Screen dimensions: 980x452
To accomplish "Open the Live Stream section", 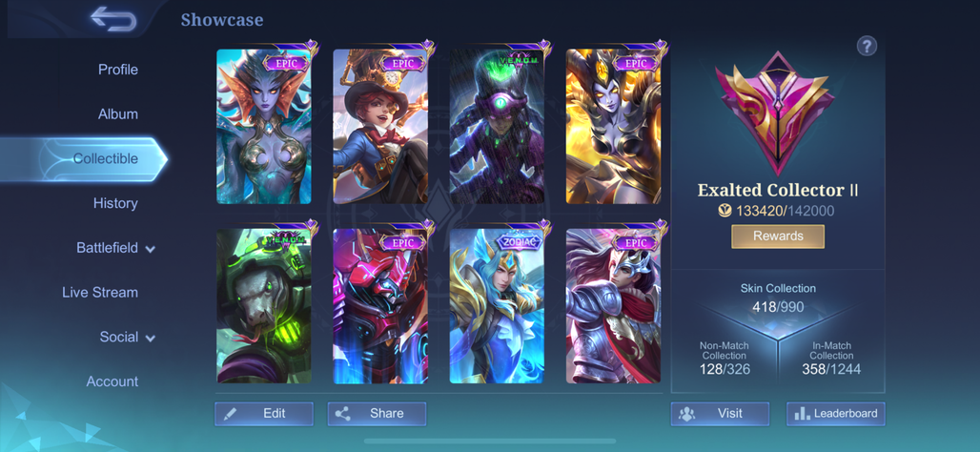I will (100, 293).
